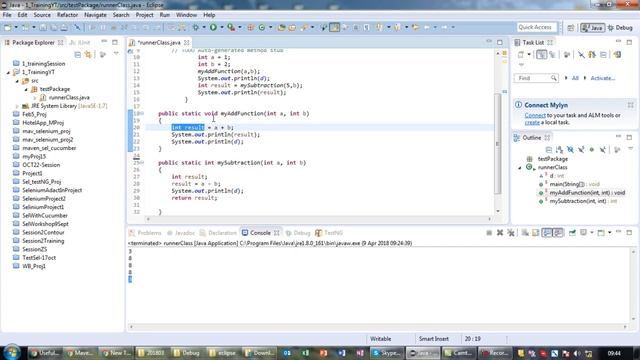Screen dimensions: 640x360
Task: Toggle Scheduled view in Task List toolbar
Action: [x=553, y=54]
